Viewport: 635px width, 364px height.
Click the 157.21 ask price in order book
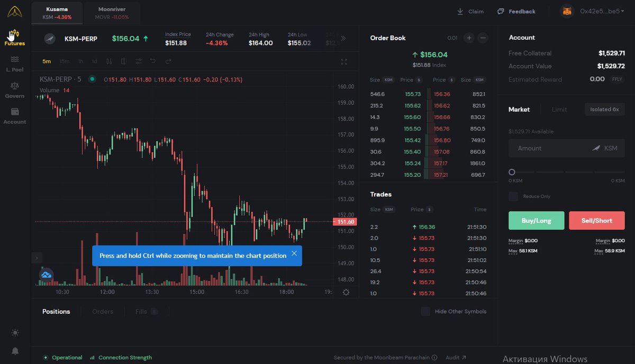[x=440, y=175]
